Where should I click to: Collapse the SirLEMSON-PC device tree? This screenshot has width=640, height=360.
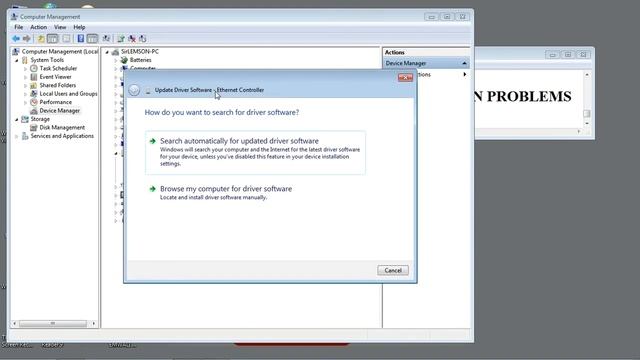[x=107, y=52]
